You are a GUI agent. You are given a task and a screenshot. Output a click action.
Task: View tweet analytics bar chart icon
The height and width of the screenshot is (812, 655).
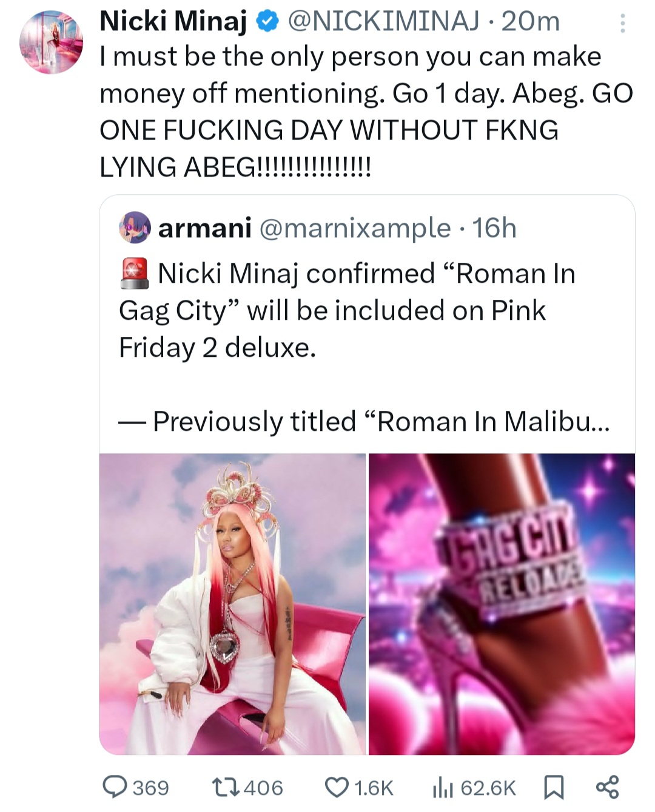coord(442,788)
